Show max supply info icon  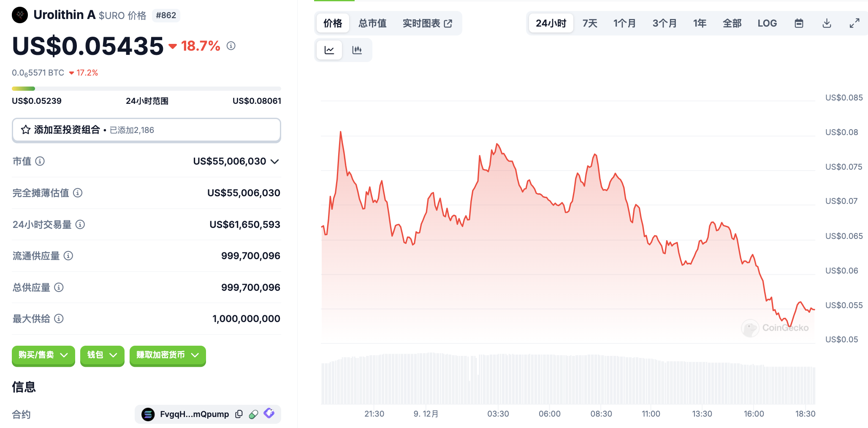(x=59, y=319)
